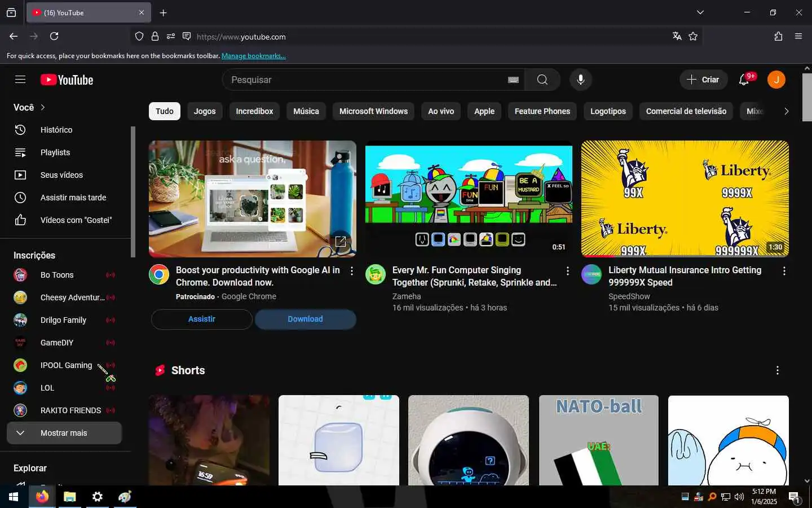Screen dimensions: 812x508
Task: Click the Download button on the ad
Action: point(305,319)
